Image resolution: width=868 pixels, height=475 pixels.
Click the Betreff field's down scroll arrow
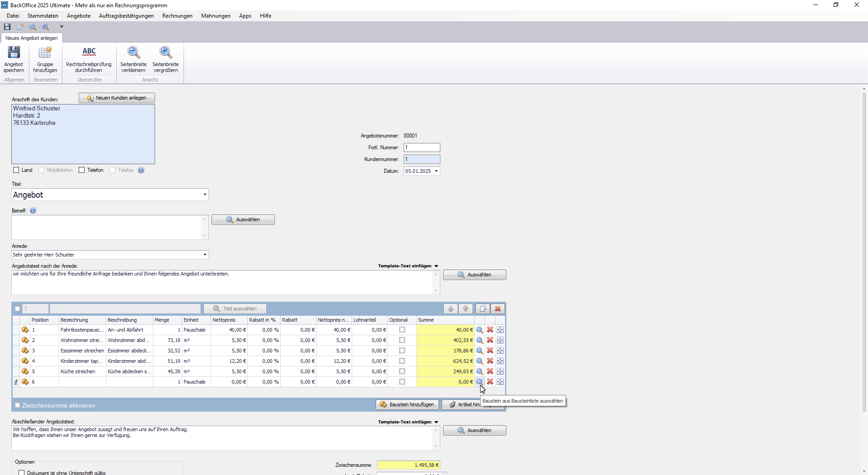(x=205, y=236)
